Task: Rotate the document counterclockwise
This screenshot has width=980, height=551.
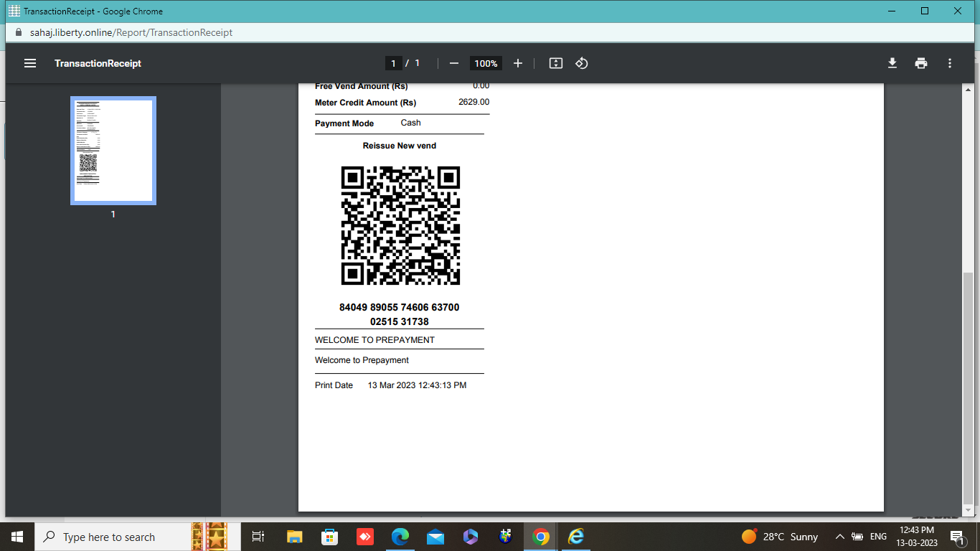Action: click(x=582, y=63)
